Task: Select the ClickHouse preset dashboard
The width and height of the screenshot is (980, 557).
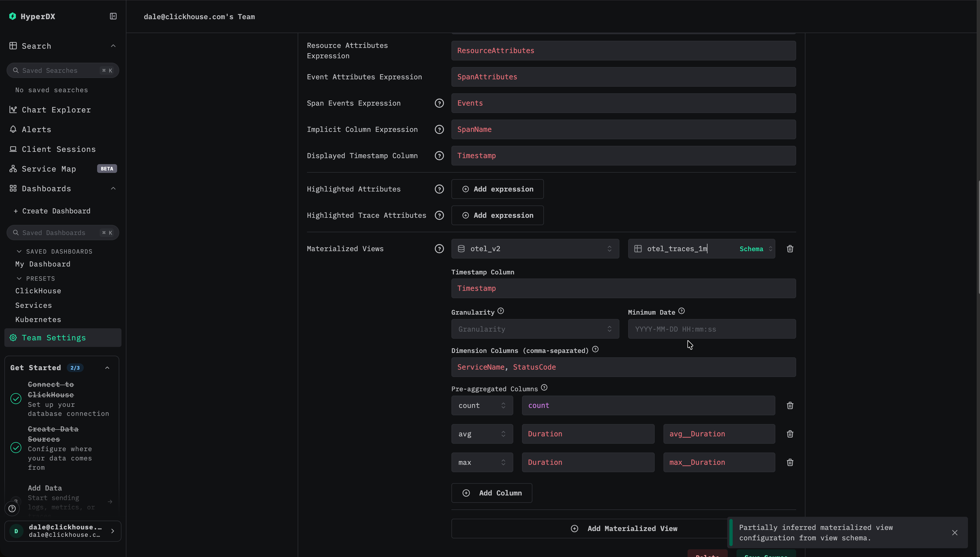Action: click(x=38, y=291)
